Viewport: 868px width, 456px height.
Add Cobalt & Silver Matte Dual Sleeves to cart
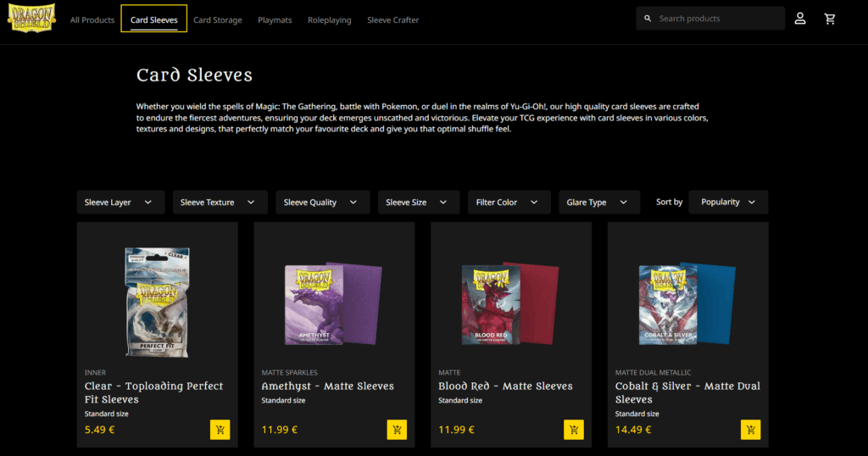coord(751,430)
